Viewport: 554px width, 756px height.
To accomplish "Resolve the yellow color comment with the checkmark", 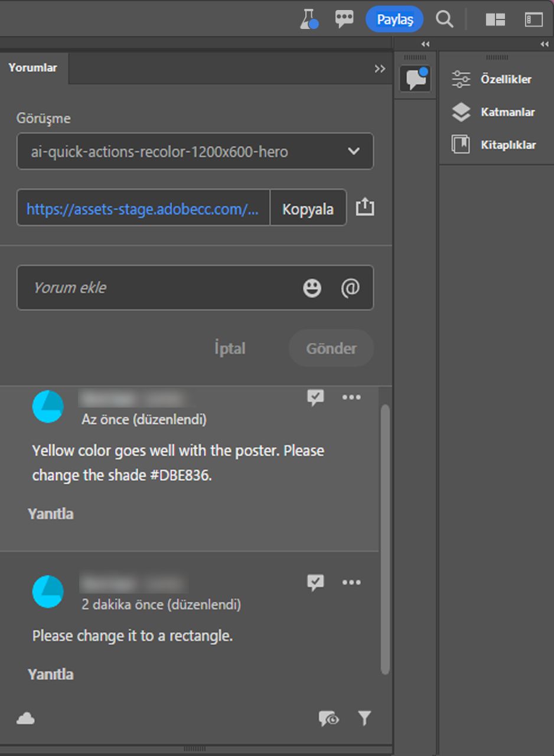I will point(316,397).
